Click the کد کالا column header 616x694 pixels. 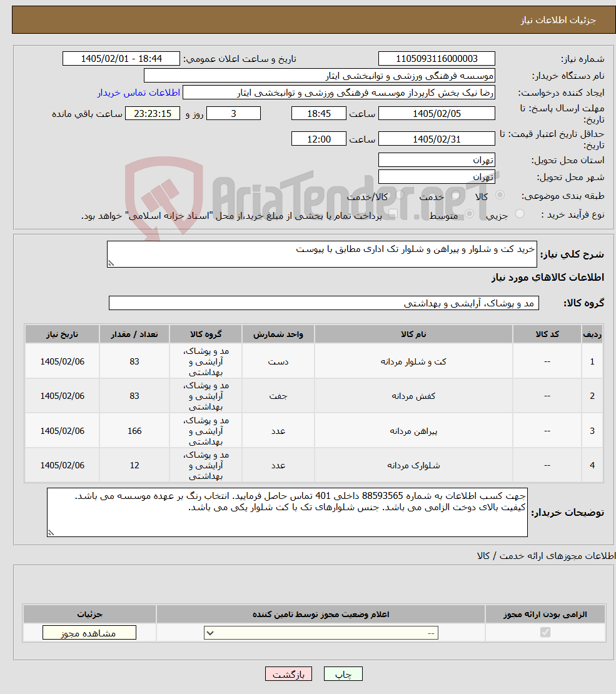(547, 334)
